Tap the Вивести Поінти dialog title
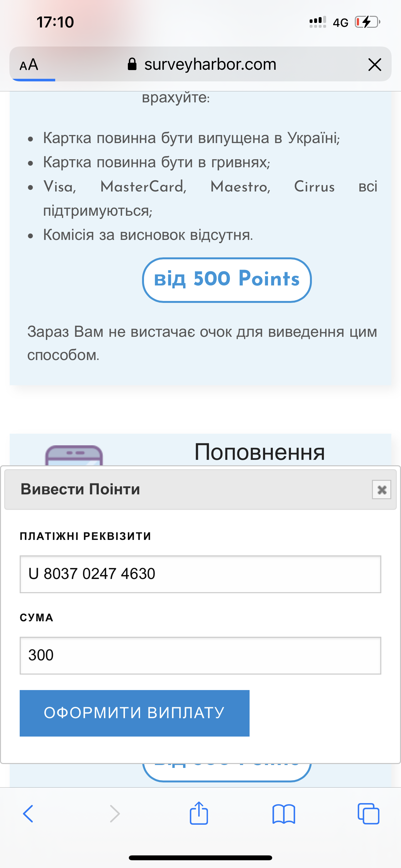This screenshot has width=401, height=868. [x=80, y=489]
